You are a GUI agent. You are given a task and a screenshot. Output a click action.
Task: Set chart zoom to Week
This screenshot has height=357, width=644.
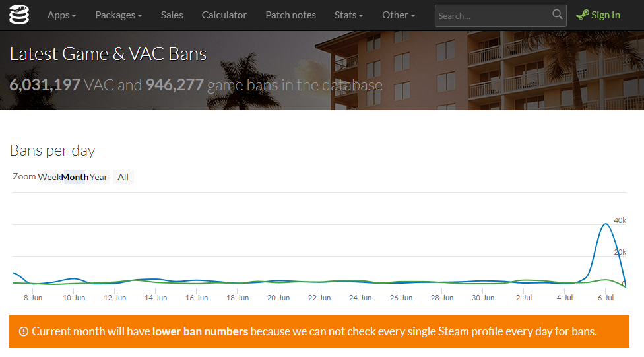49,177
